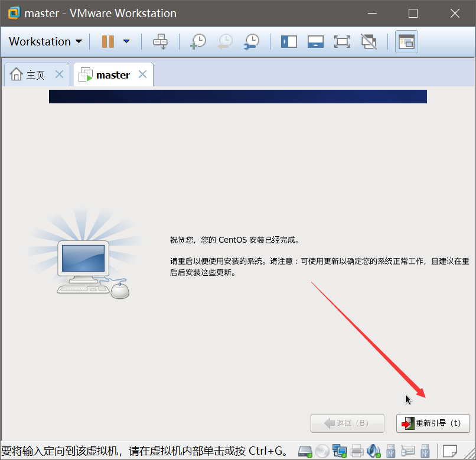Screen dimensions: 476x460
Task: Click the last USB device status icon
Action: [425, 451]
